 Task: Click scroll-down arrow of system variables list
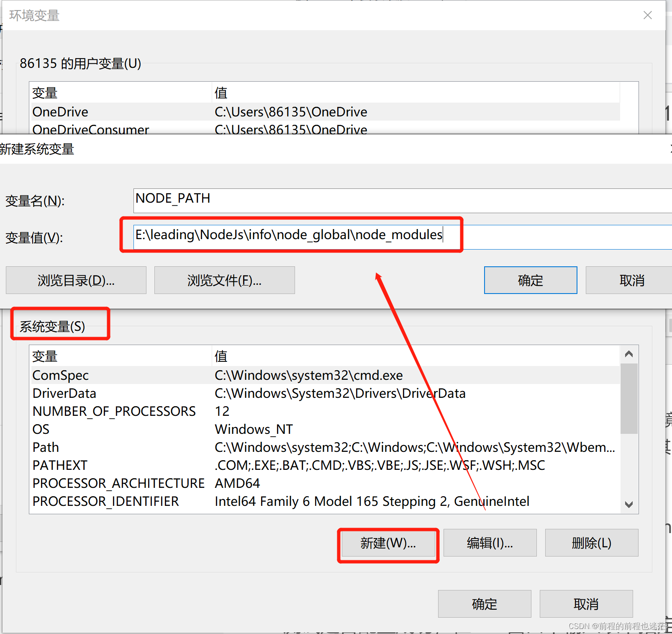point(628,504)
